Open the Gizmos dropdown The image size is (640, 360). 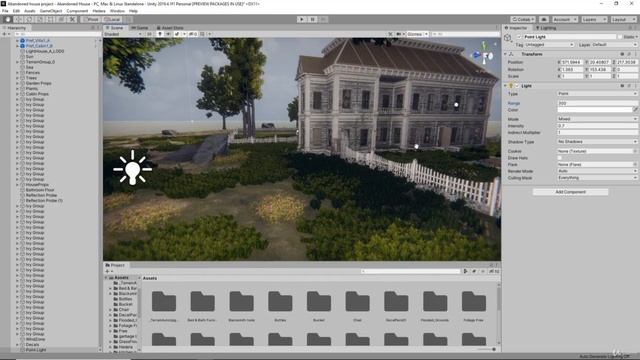417,34
